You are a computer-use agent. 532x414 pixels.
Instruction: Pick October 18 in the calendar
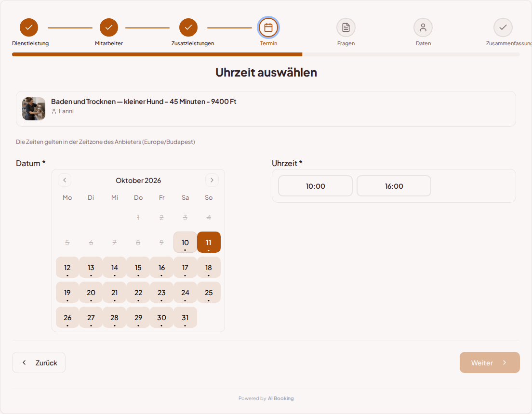tap(209, 267)
